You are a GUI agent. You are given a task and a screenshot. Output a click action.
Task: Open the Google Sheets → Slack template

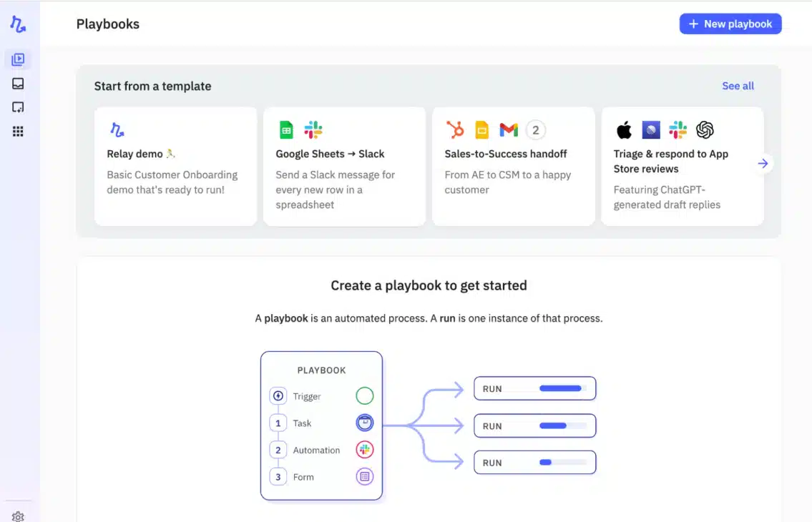pyautogui.click(x=344, y=166)
